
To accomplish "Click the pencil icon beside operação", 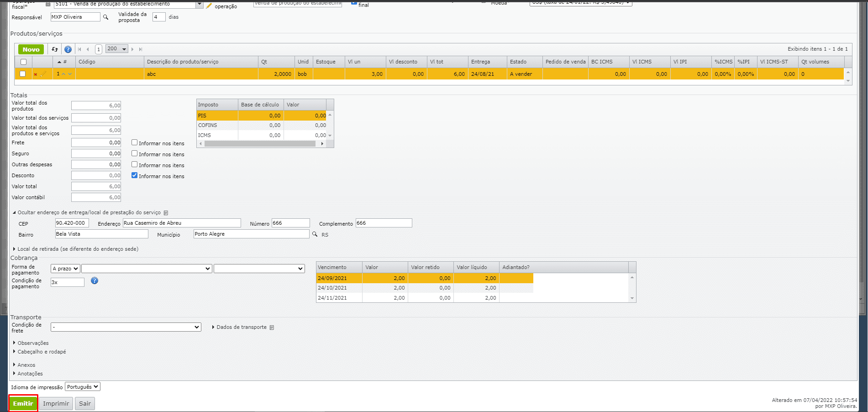I will 209,6.
